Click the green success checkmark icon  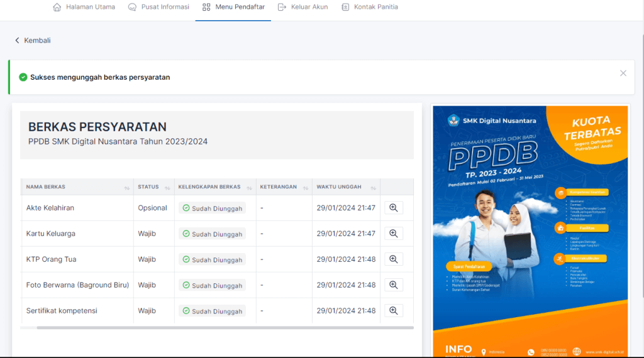[23, 77]
